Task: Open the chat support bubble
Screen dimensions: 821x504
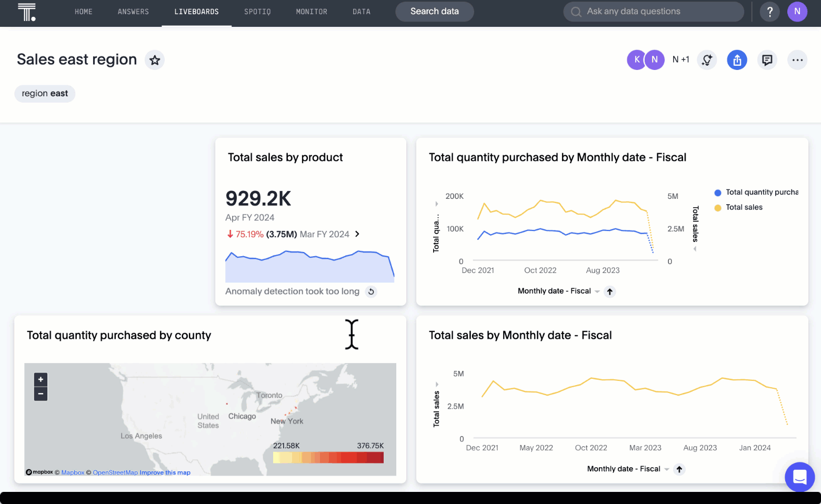Action: [x=799, y=477]
